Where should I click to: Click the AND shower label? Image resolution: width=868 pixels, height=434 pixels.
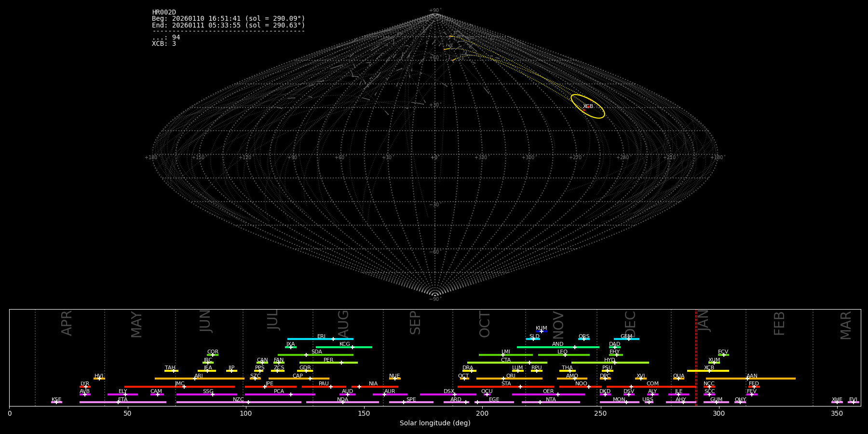point(558,344)
